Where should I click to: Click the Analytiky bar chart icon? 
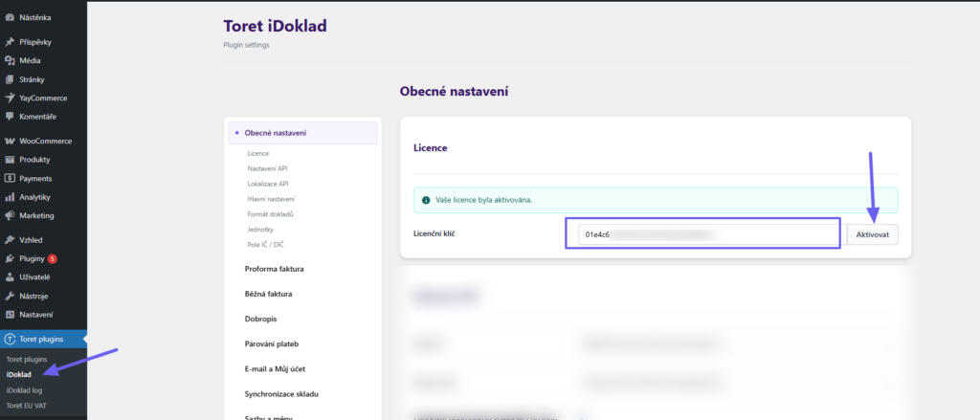pos(10,197)
